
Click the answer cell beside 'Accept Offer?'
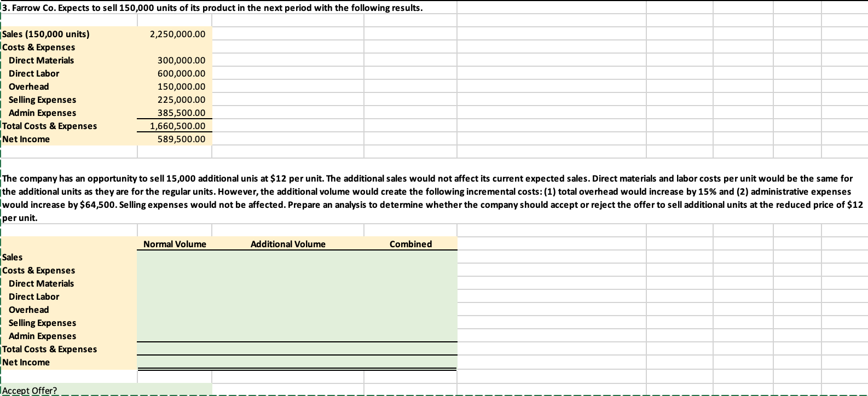[175, 390]
